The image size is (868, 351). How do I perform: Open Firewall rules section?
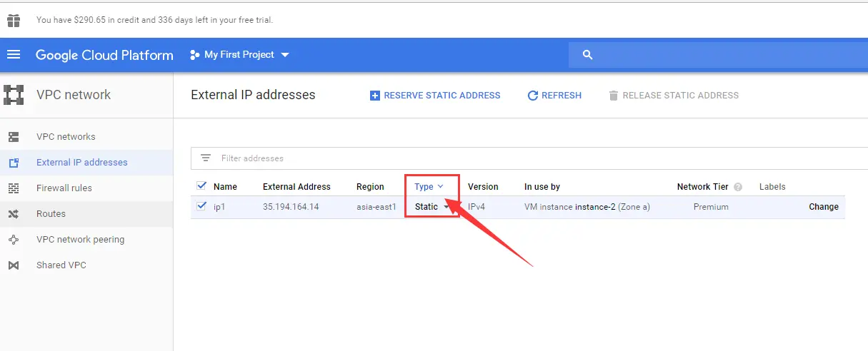[64, 188]
